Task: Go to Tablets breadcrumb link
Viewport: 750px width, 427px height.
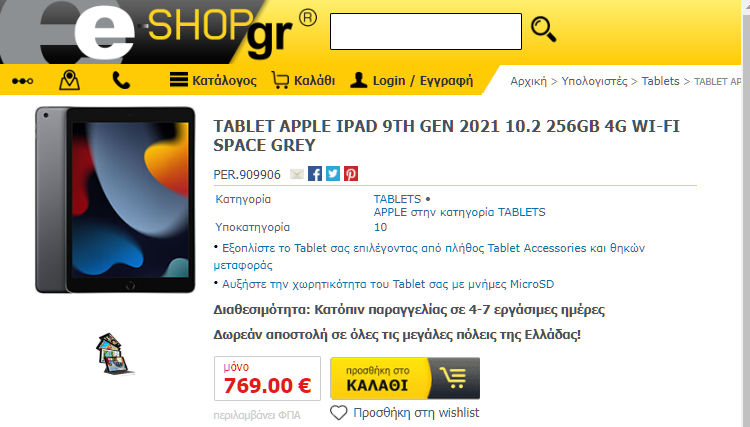Action: coord(660,81)
